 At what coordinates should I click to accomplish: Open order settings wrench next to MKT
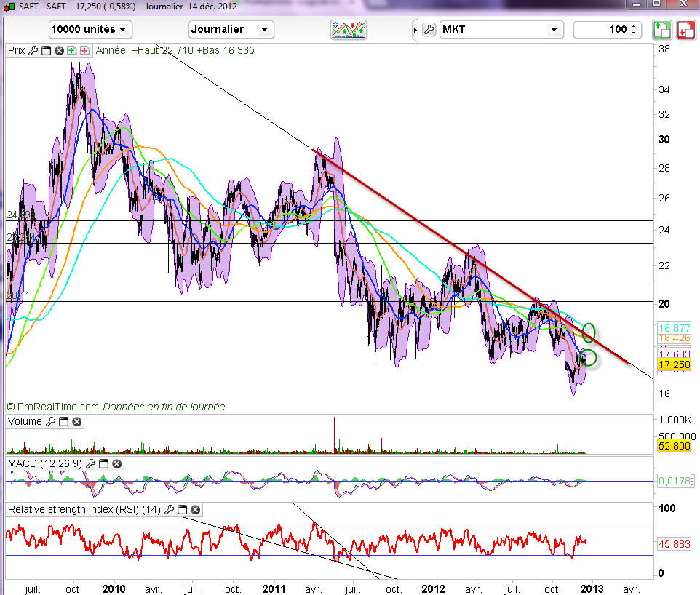pyautogui.click(x=429, y=30)
